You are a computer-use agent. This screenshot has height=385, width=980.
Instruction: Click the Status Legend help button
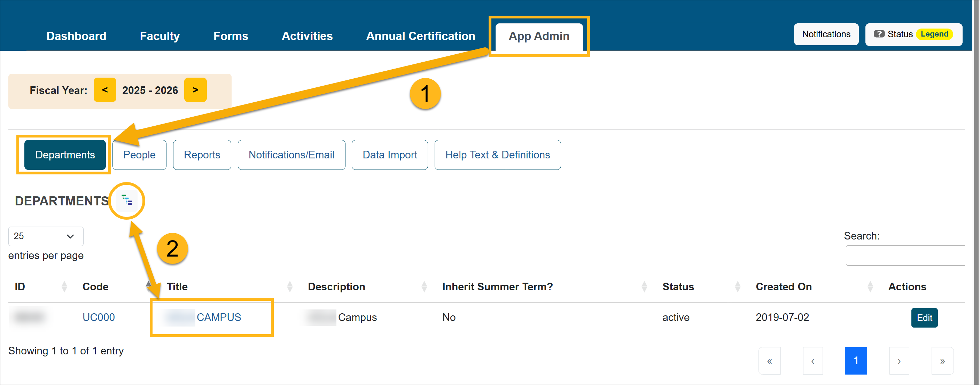point(913,34)
